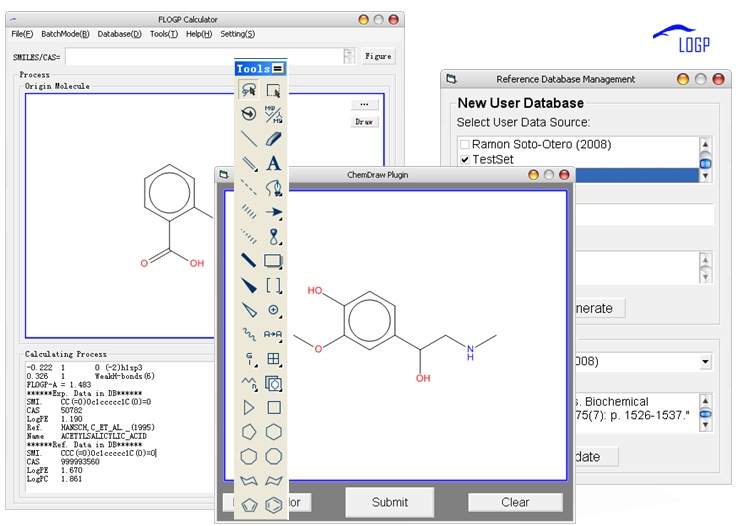Open the Tools(T) menu
This screenshot has height=526, width=742.
pyautogui.click(x=164, y=34)
